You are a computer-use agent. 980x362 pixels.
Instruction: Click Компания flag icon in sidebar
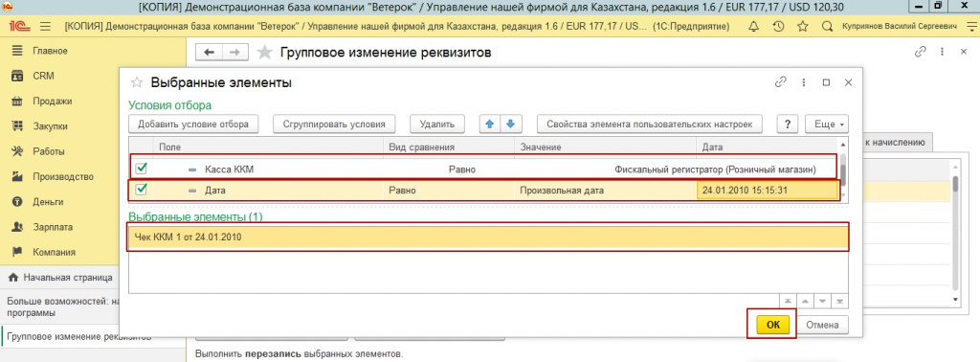tap(18, 252)
